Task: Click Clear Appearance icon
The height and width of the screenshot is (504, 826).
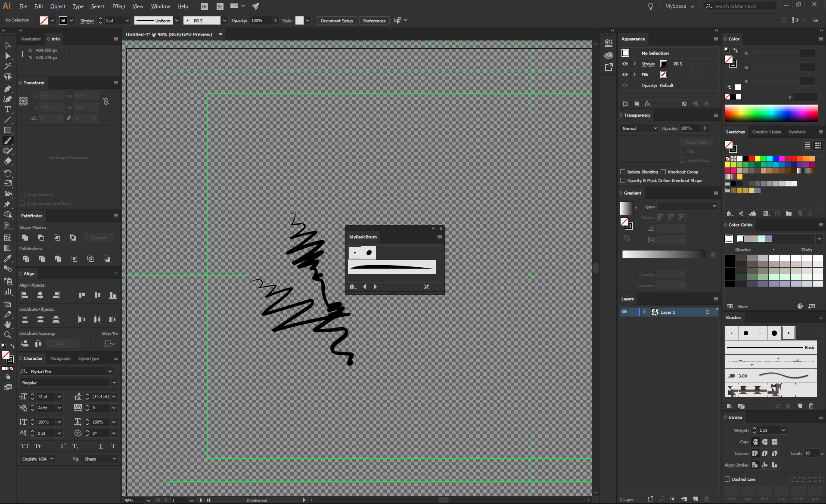Action: click(684, 104)
